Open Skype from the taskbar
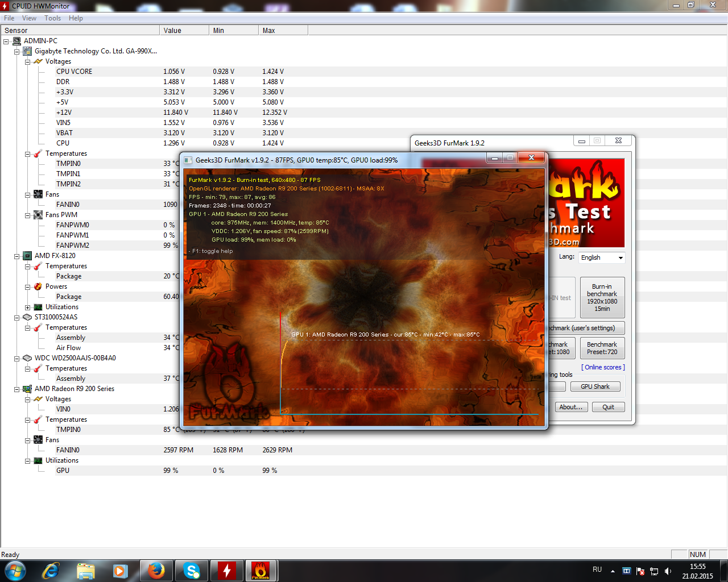The width and height of the screenshot is (728, 582). pyautogui.click(x=192, y=571)
